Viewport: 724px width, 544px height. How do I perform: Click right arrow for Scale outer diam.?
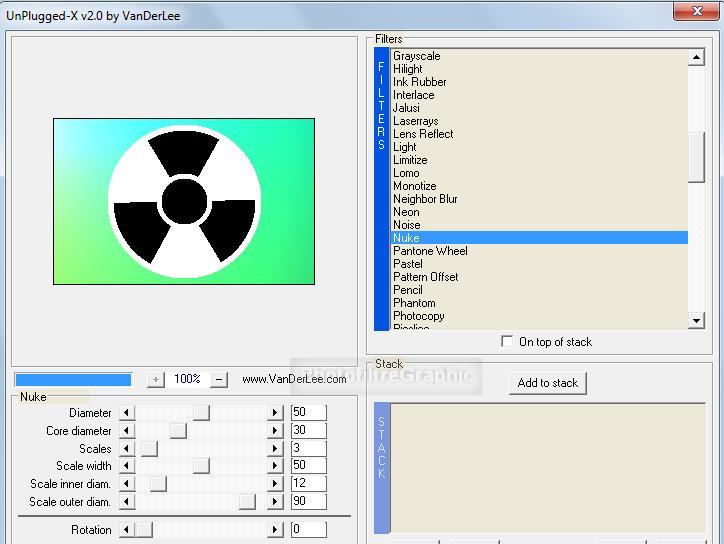275,502
